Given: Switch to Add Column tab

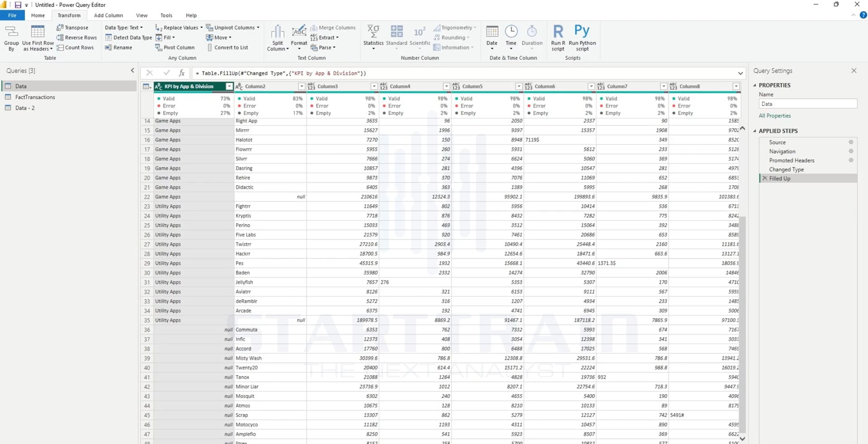Looking at the screenshot, I should (x=108, y=15).
